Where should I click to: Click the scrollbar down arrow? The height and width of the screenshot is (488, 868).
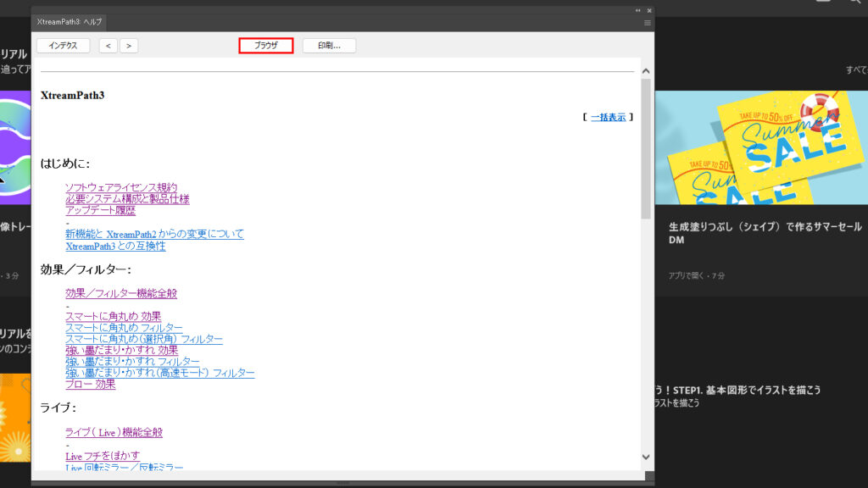(646, 457)
